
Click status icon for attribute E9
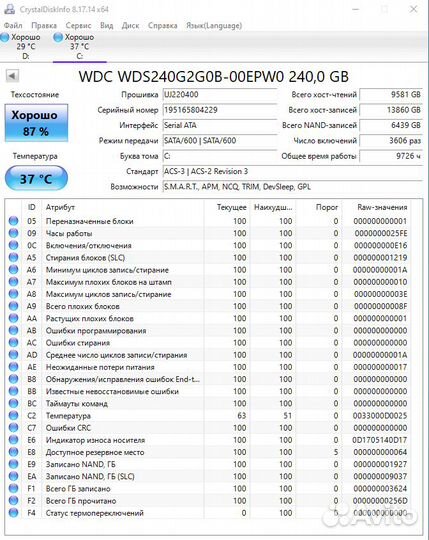[x=13, y=464]
